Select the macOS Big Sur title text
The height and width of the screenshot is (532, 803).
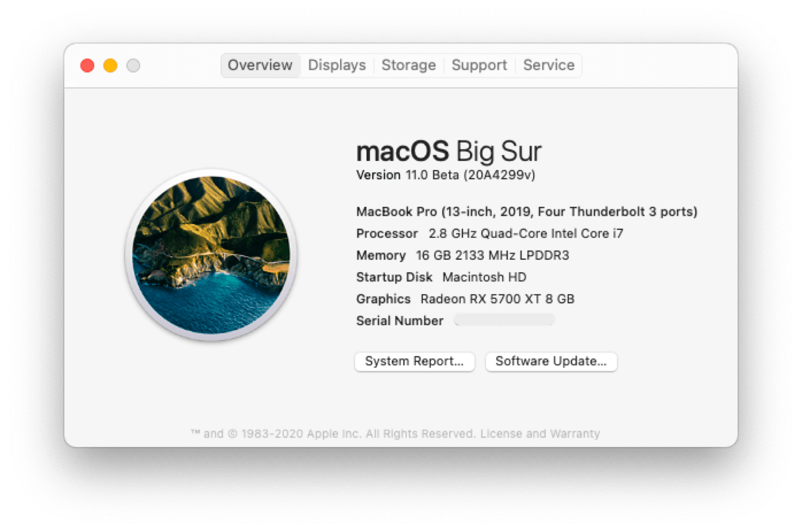point(449,151)
